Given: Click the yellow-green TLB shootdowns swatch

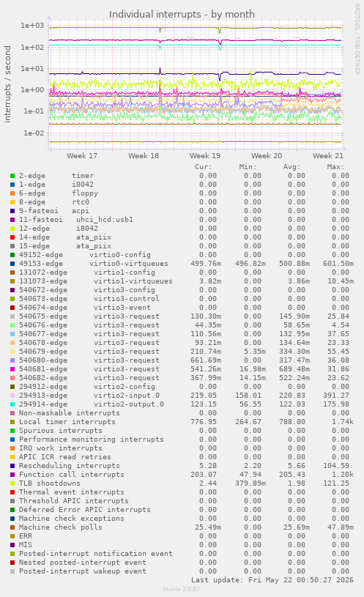Looking at the screenshot, I should (x=12, y=483).
